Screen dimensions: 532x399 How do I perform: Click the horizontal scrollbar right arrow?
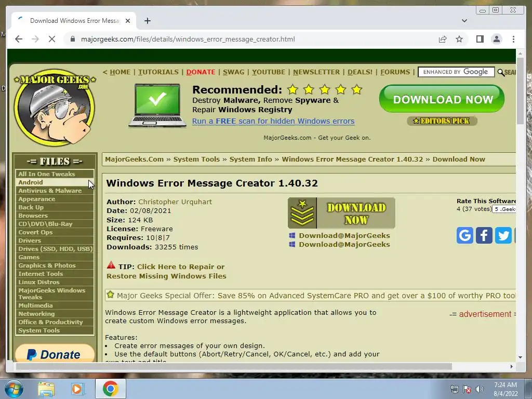coord(512,366)
